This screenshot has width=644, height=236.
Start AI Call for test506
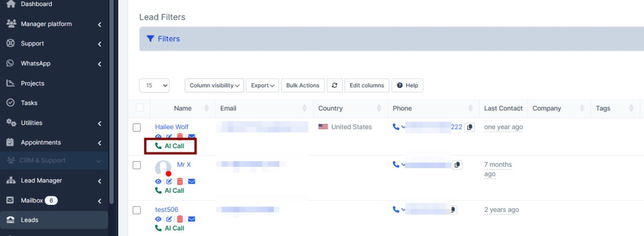pyautogui.click(x=170, y=228)
